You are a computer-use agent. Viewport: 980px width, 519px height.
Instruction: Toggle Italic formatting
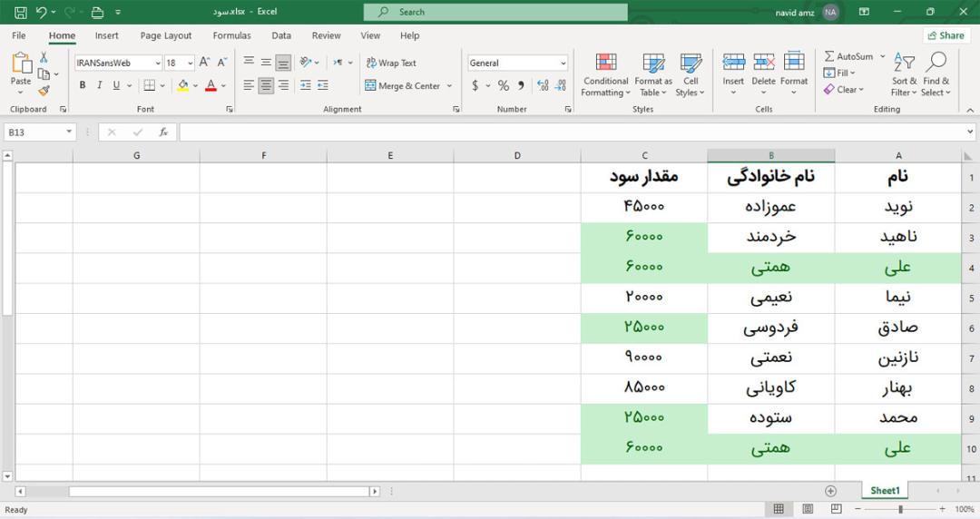[100, 85]
